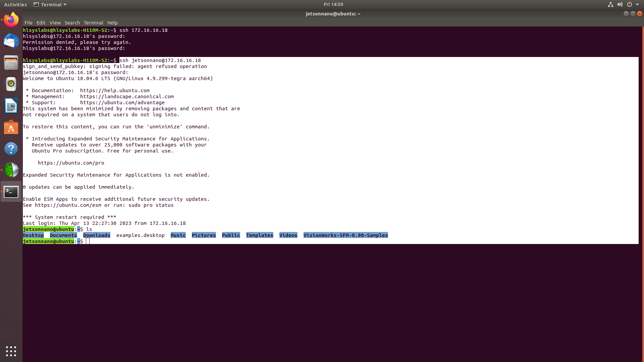Show Applications grid button
Image resolution: width=644 pixels, height=362 pixels.
tap(11, 351)
